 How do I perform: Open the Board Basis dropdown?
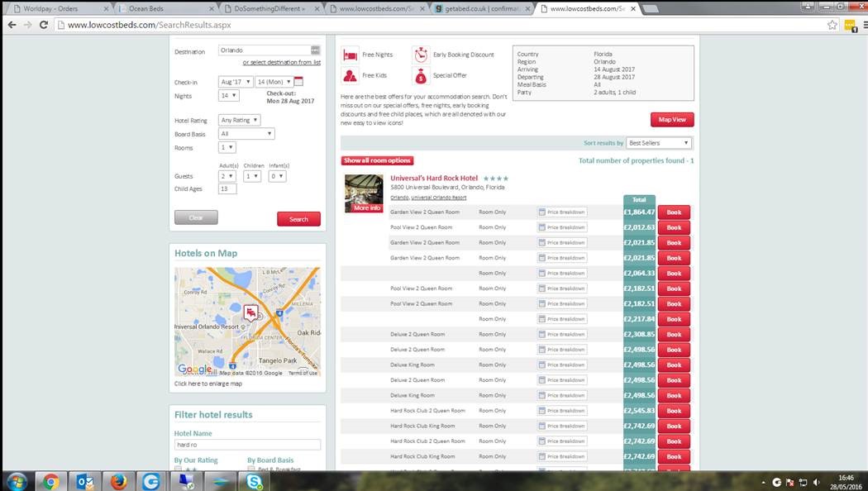[x=246, y=134]
